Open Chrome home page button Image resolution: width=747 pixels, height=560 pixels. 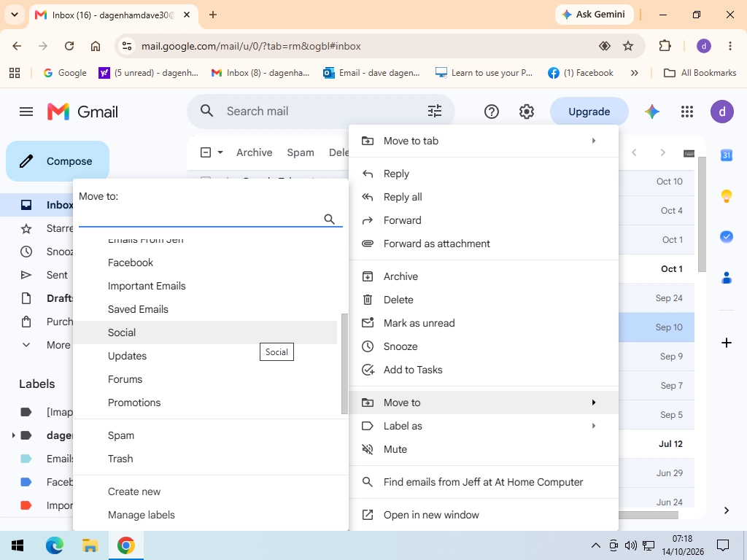point(96,46)
